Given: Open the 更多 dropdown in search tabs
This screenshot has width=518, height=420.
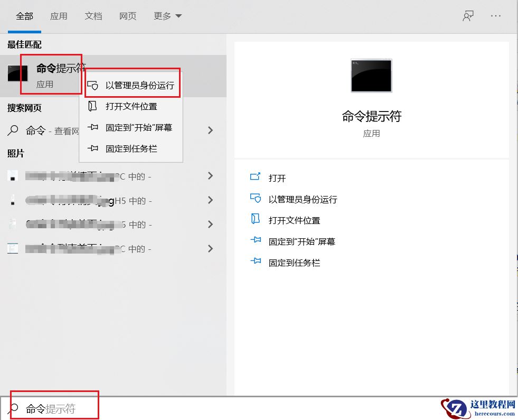Looking at the screenshot, I should [167, 16].
